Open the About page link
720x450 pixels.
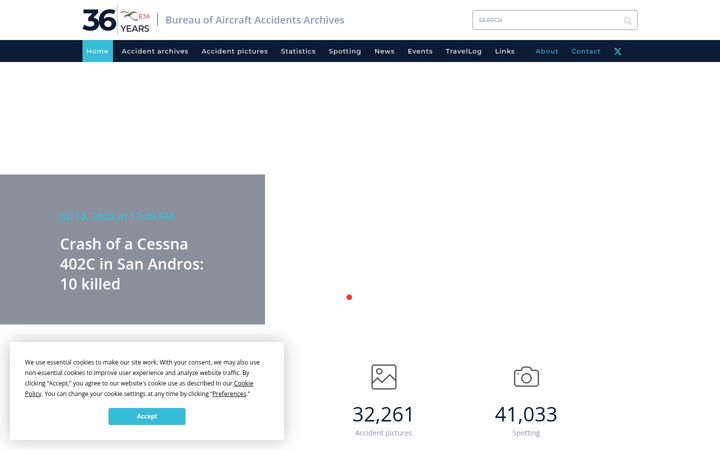[x=546, y=51]
